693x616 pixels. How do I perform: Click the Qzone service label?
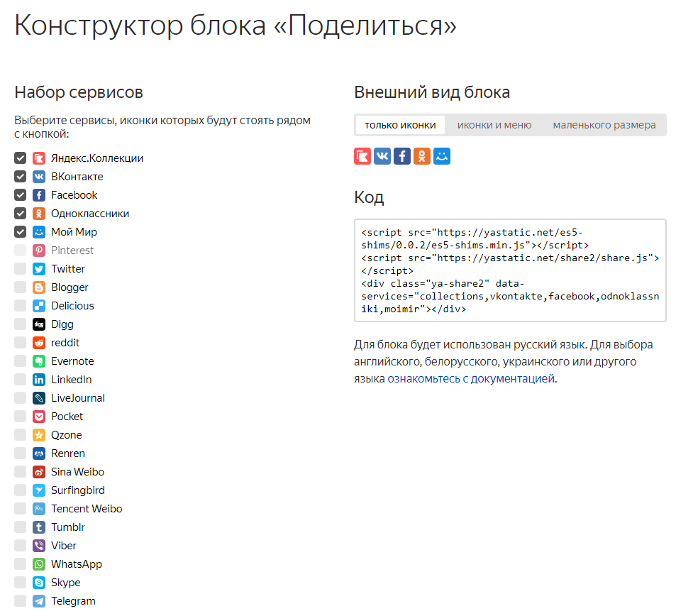point(66,435)
